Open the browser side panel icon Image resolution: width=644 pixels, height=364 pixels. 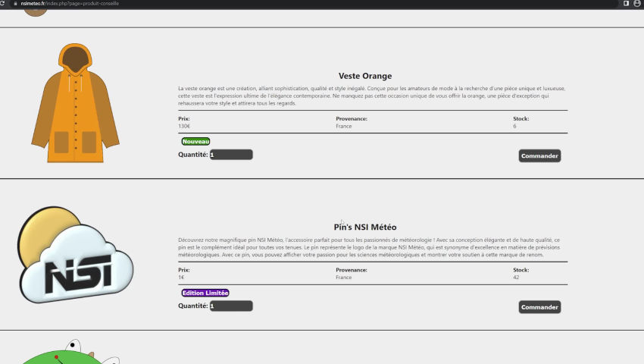click(x=626, y=4)
